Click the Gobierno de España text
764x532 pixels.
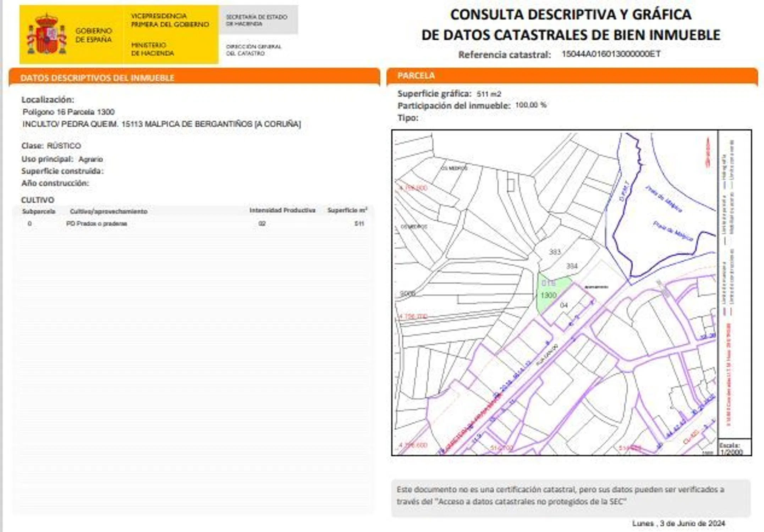pyautogui.click(x=93, y=35)
